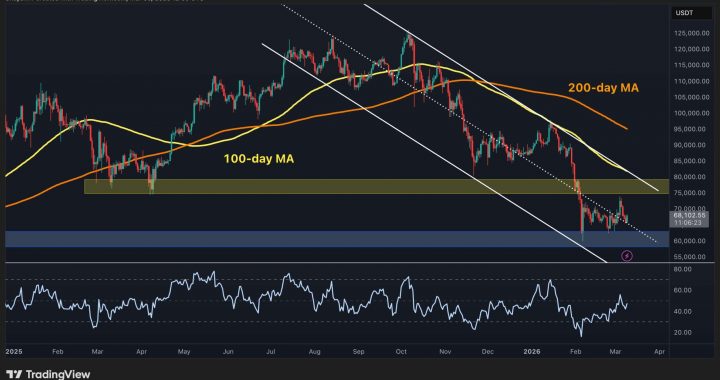Click the Dec label on time axis
The image size is (720, 380).
tap(488, 352)
